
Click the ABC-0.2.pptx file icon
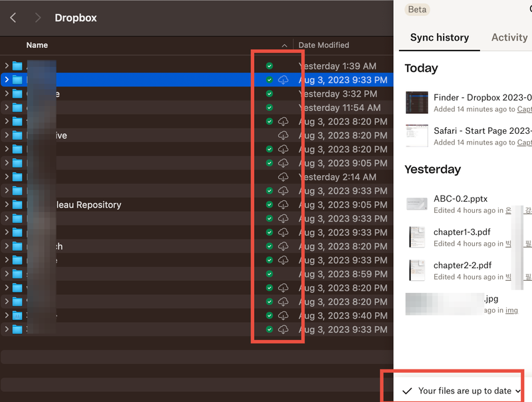pyautogui.click(x=417, y=204)
